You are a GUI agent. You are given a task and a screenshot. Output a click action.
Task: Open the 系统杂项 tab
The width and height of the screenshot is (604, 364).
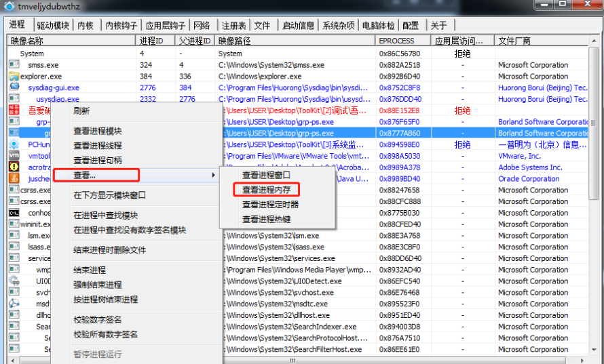pyautogui.click(x=338, y=25)
